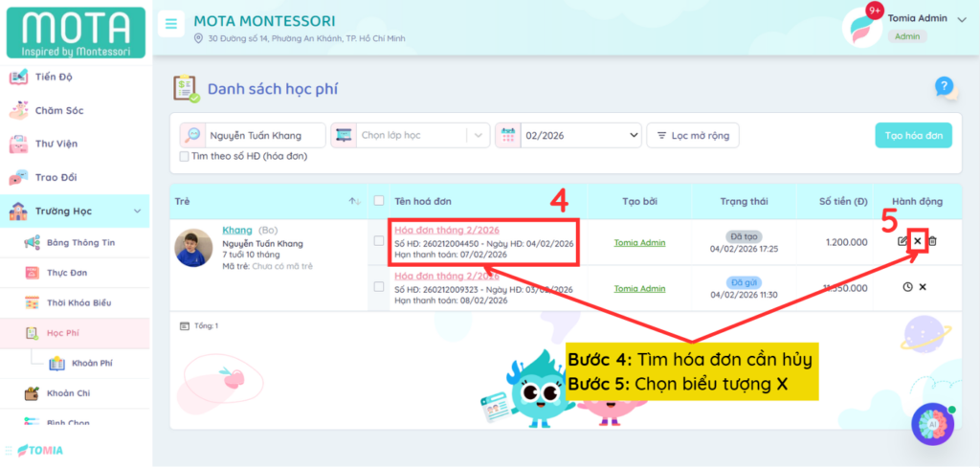Click the hamburger menu icon
980x468 pixels.
point(171,24)
